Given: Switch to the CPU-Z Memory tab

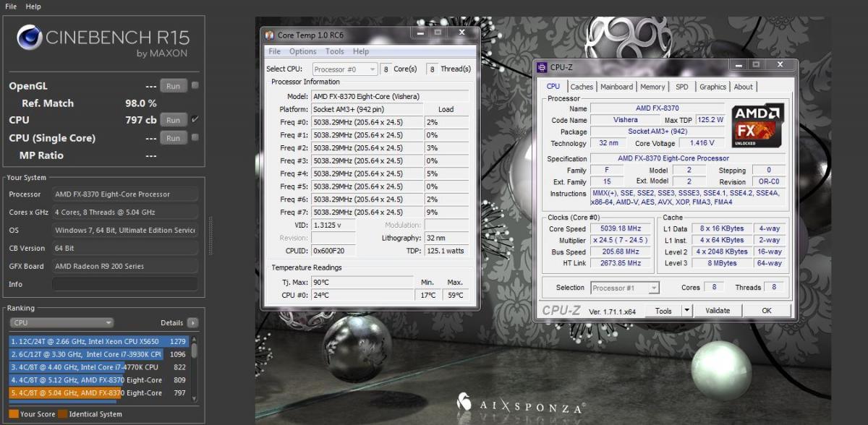Looking at the screenshot, I should pos(652,87).
